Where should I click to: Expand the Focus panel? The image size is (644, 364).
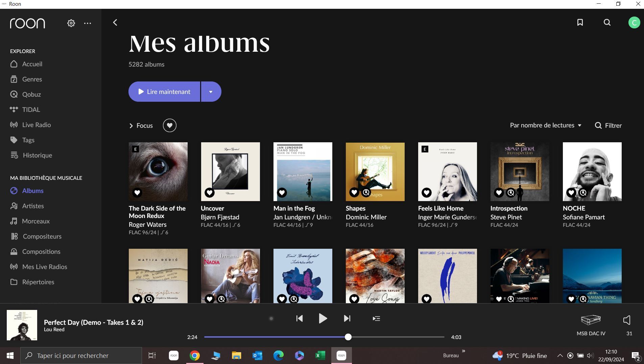141,126
